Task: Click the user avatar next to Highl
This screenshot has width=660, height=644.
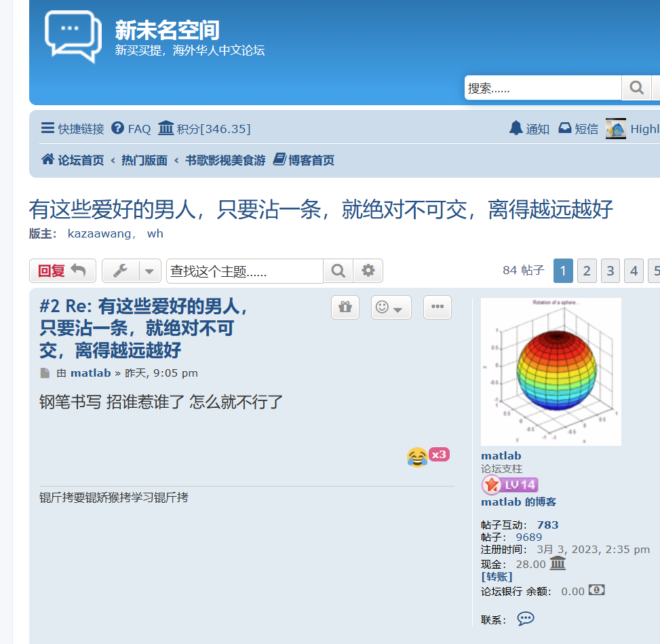Action: 616,128
